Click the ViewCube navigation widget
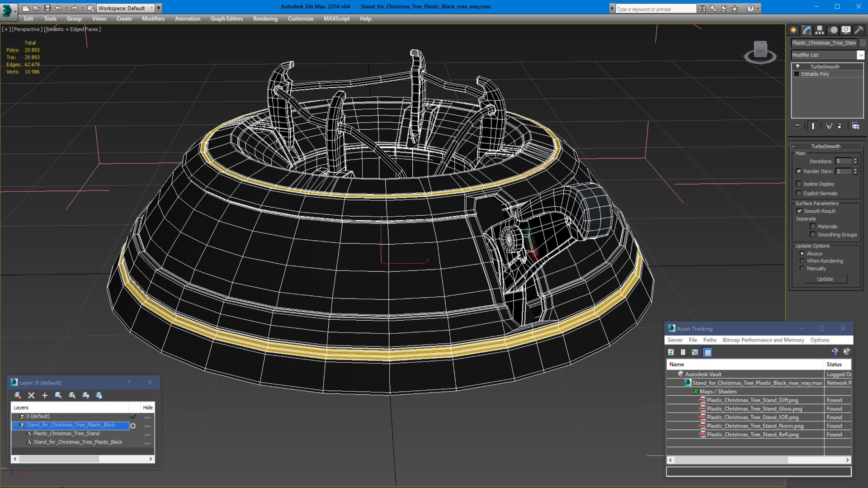 click(760, 52)
